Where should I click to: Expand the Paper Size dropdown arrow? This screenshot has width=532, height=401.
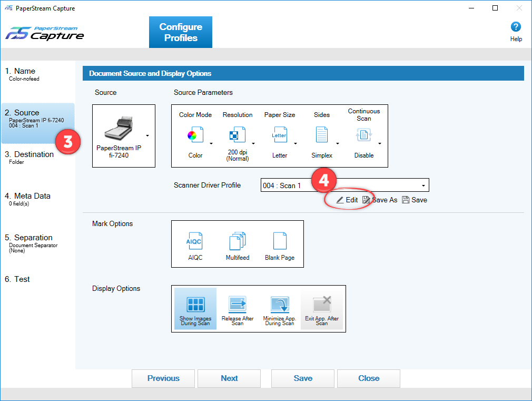(295, 144)
